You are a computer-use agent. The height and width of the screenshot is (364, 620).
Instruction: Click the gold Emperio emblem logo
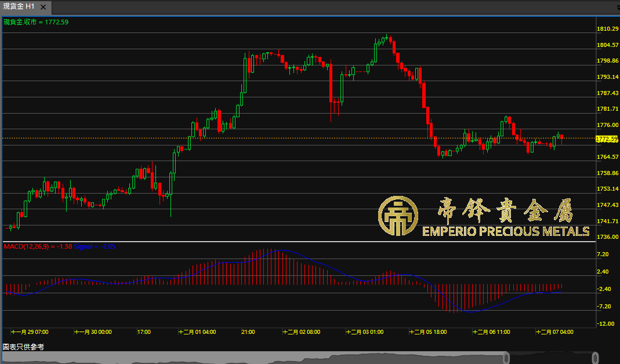[x=398, y=216]
